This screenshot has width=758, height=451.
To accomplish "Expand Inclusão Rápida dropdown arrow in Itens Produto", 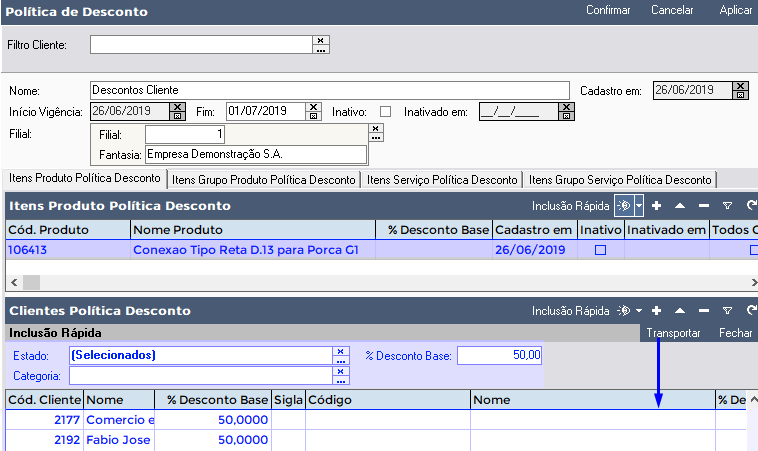I will (639, 206).
